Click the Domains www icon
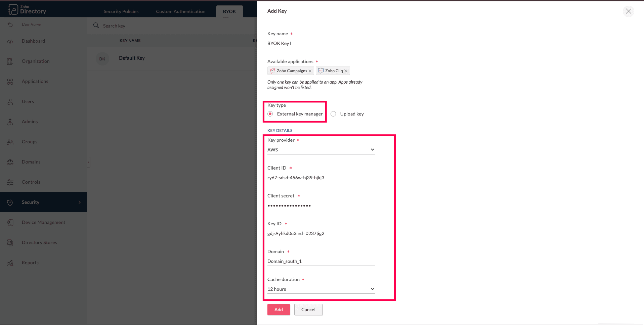This screenshot has height=325, width=644. pos(10,162)
